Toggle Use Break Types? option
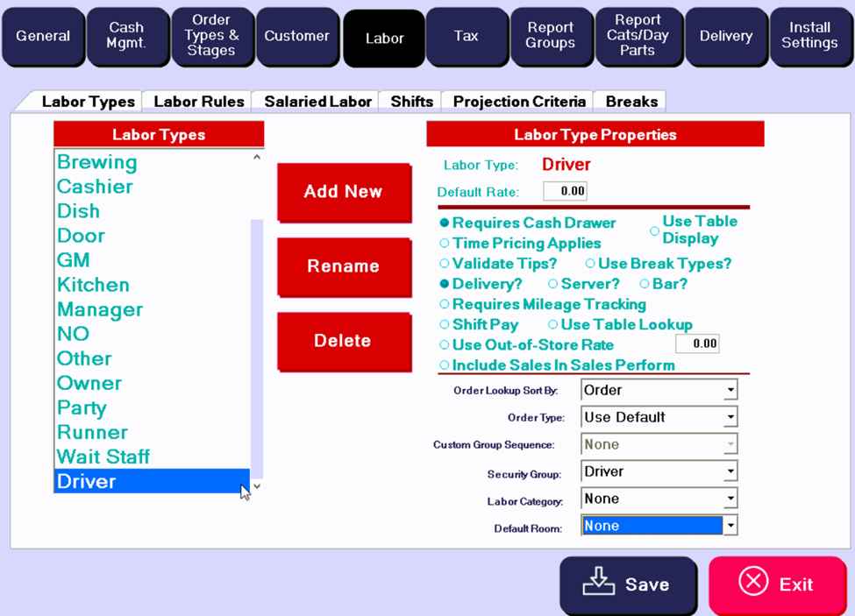 659,264
